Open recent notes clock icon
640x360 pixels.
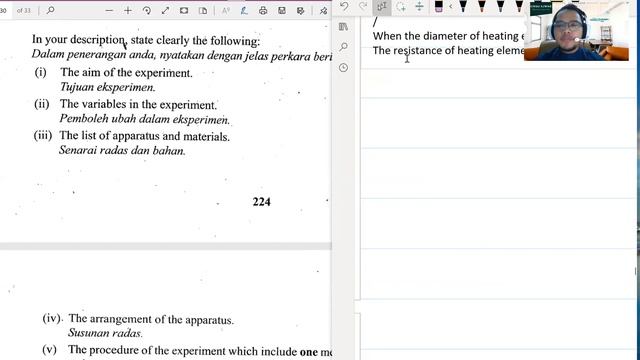click(344, 67)
